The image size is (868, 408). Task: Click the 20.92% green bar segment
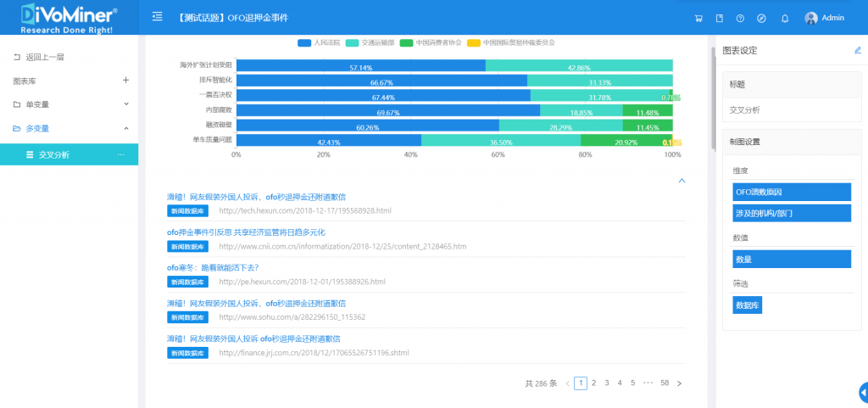pyautogui.click(x=626, y=141)
